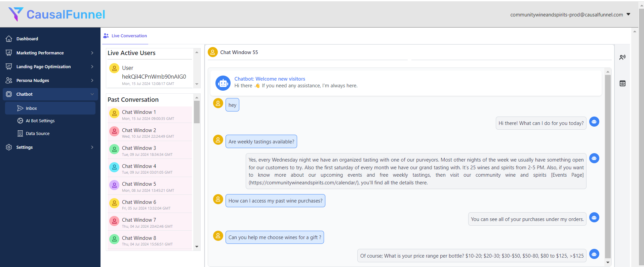Open the Dashboard home icon
This screenshot has height=267, width=644.
click(9, 39)
